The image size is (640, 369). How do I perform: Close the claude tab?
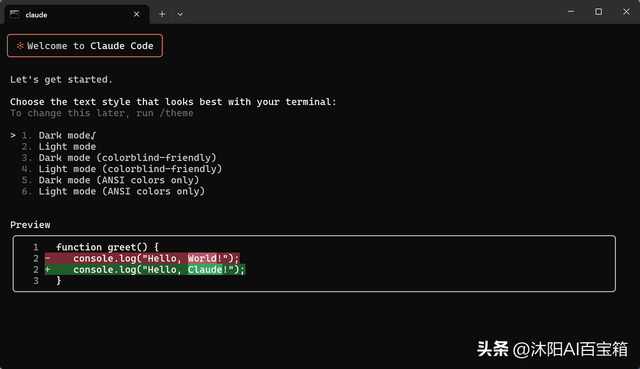point(136,14)
